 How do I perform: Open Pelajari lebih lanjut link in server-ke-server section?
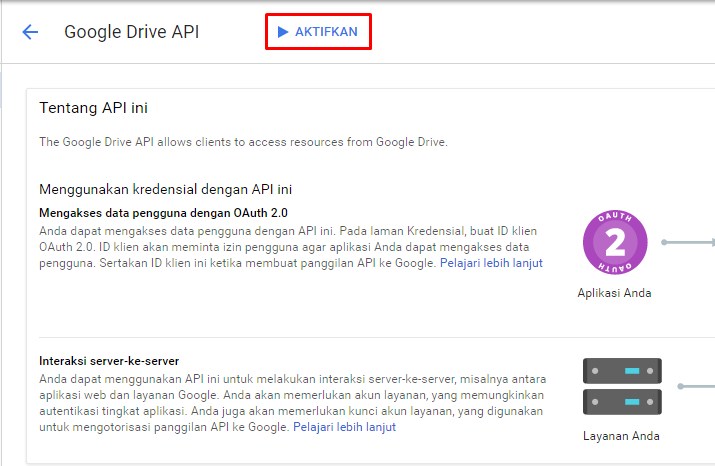point(344,427)
